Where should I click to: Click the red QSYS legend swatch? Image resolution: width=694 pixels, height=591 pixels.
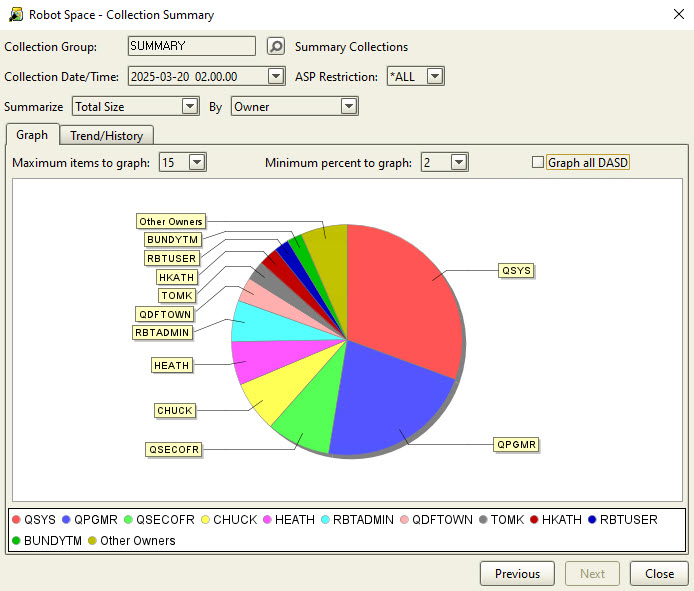(16, 520)
